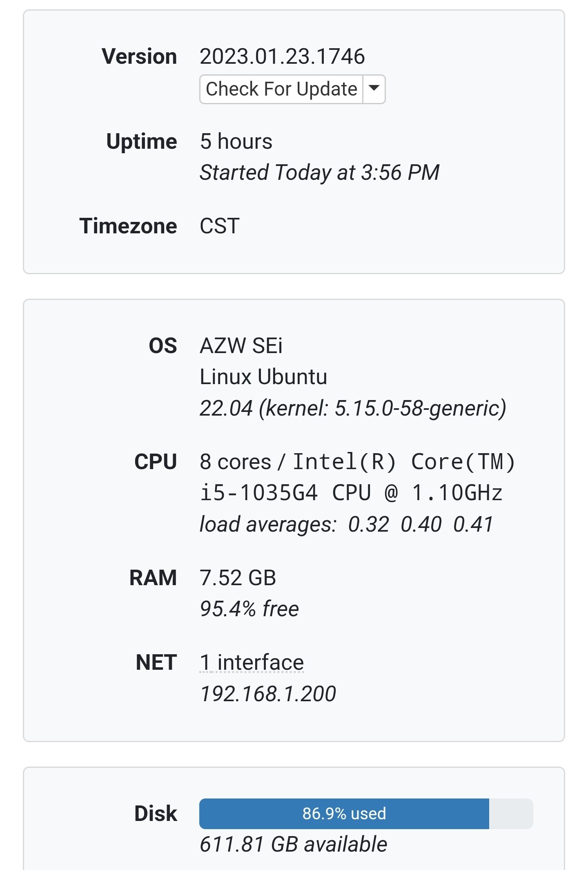Click the Check For Update button
This screenshot has width=588, height=870.
(281, 89)
